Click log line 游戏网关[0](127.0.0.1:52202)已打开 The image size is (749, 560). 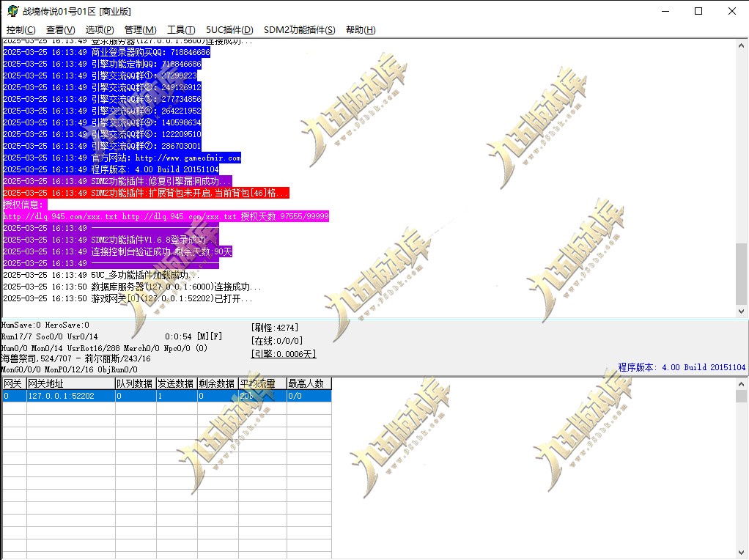pyautogui.click(x=128, y=298)
